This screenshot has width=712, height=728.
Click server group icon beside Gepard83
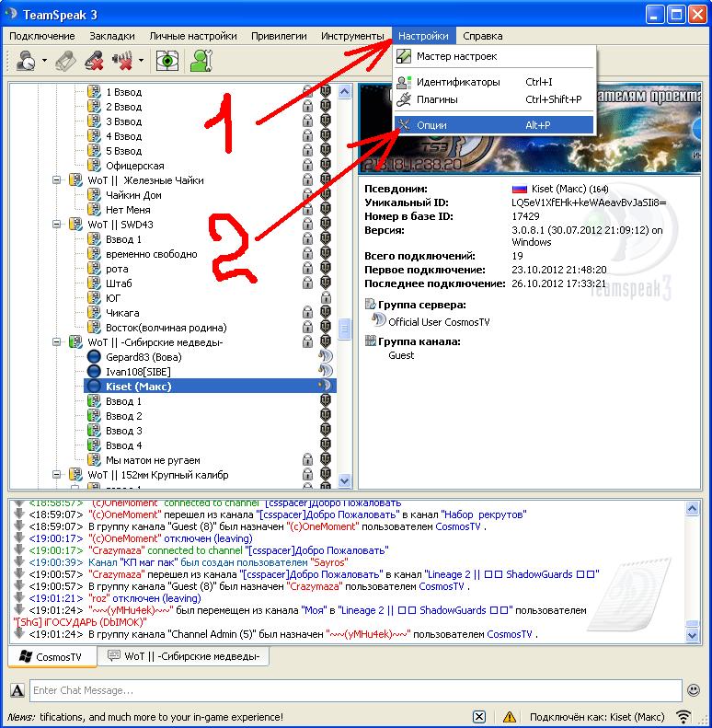click(326, 356)
